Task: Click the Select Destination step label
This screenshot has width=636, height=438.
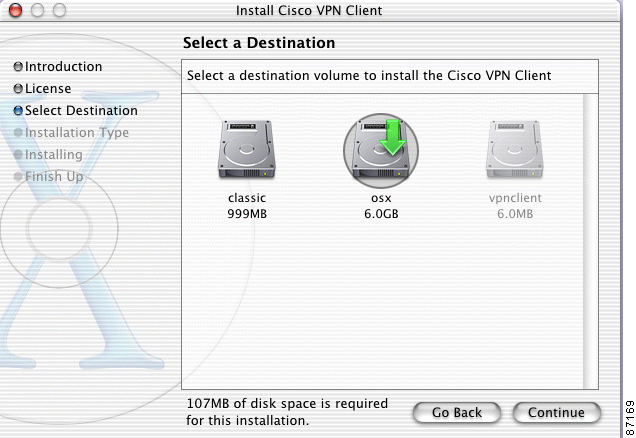Action: 81,111
